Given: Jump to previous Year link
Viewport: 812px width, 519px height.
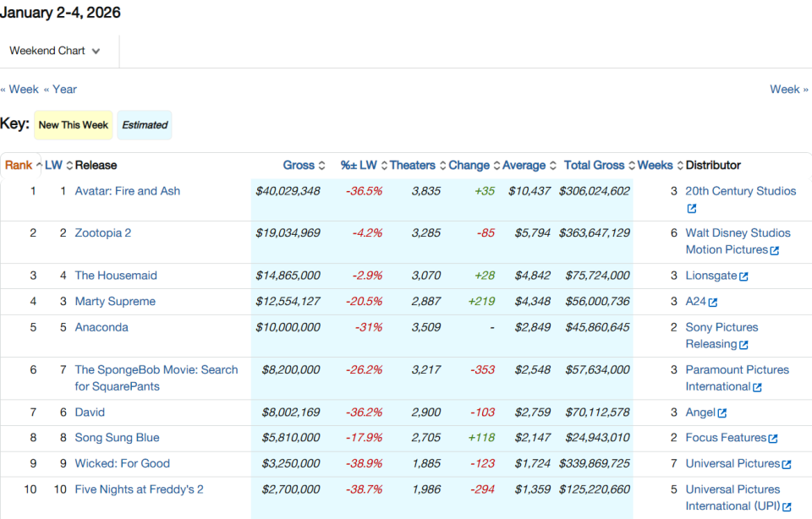Looking at the screenshot, I should [x=60, y=90].
